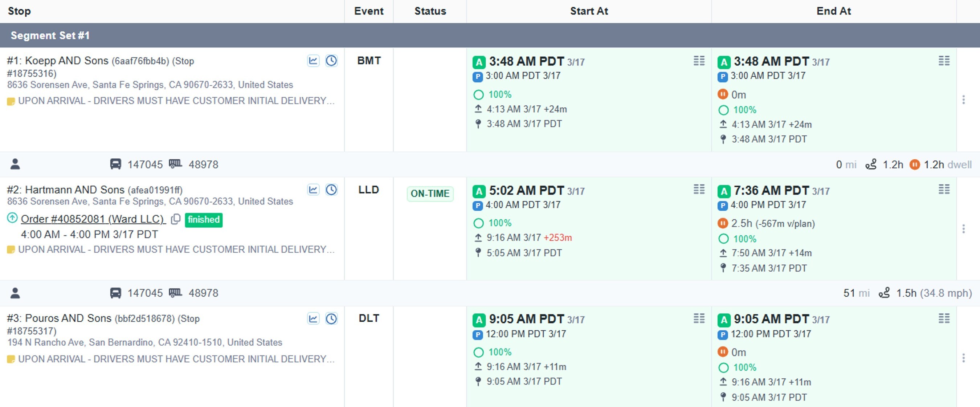Open chart icon for Pouros AND Sons
This screenshot has width=980, height=407.
pos(313,319)
